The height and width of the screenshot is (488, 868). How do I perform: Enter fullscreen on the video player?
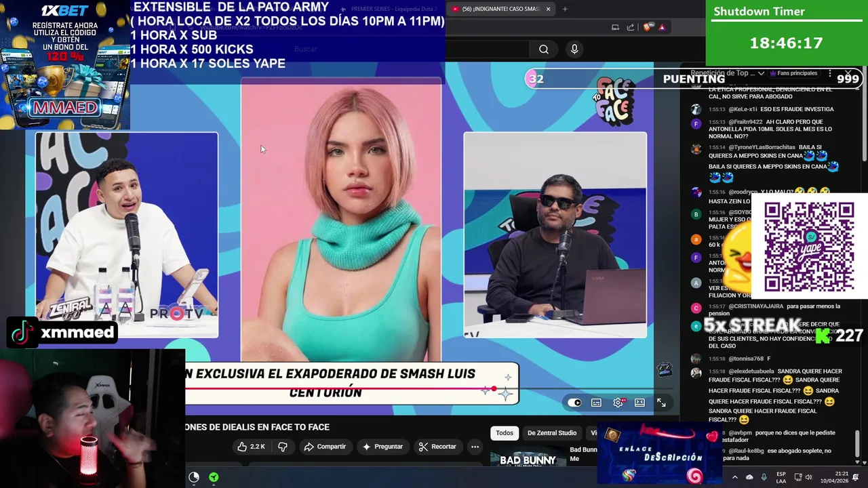(661, 403)
